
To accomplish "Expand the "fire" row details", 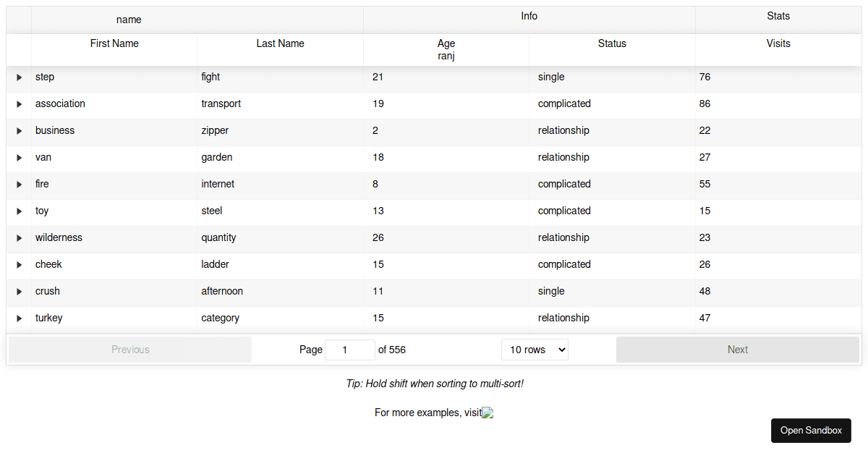I will pos(19,184).
